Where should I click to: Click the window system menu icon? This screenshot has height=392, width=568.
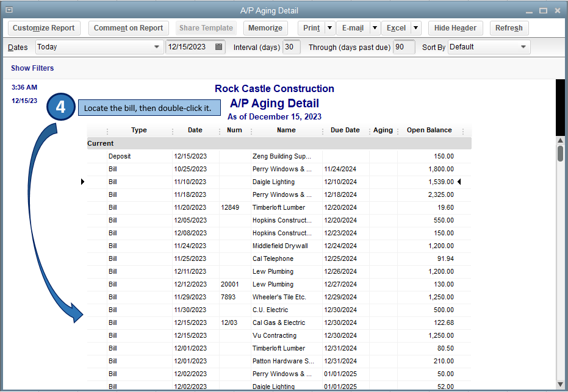click(x=9, y=10)
